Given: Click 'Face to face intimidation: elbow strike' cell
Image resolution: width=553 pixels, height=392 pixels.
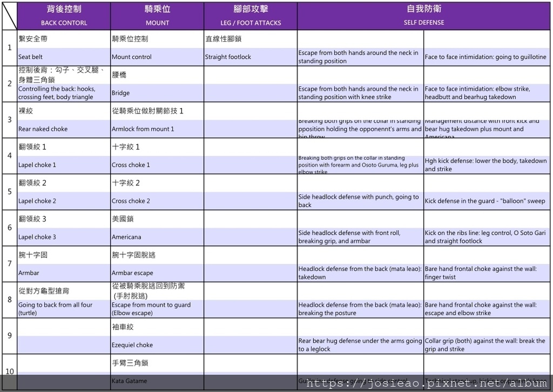Looking at the screenshot, I should (487, 93).
